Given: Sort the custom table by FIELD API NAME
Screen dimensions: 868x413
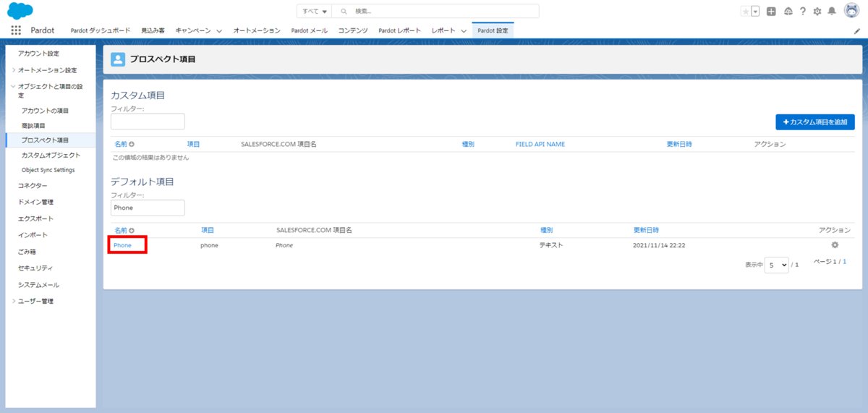Looking at the screenshot, I should point(540,144).
